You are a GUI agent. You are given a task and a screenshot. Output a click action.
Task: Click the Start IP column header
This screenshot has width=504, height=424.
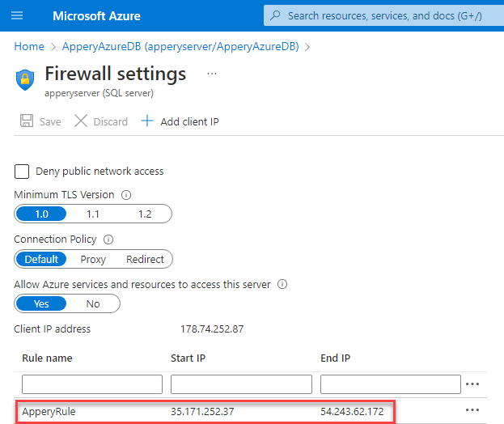[188, 358]
